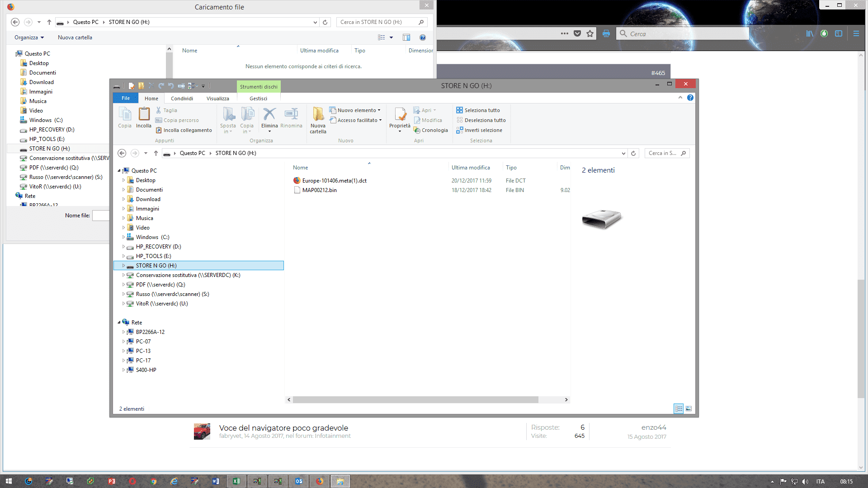Open the File tab in explorer ribbon
The height and width of the screenshot is (488, 868).
[x=126, y=98]
